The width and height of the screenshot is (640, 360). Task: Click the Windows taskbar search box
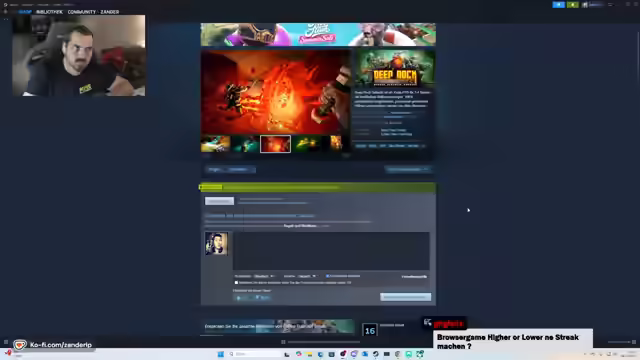[254, 354]
